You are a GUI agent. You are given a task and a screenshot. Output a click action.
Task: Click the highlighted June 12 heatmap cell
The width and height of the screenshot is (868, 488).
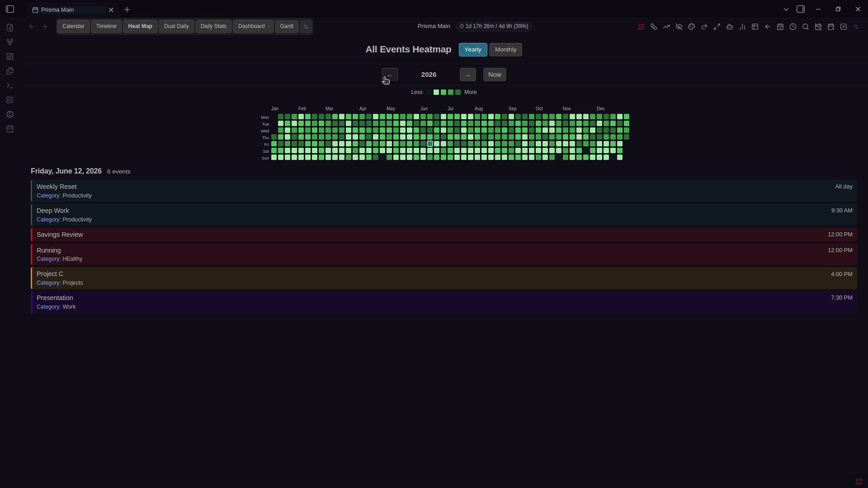click(x=430, y=144)
